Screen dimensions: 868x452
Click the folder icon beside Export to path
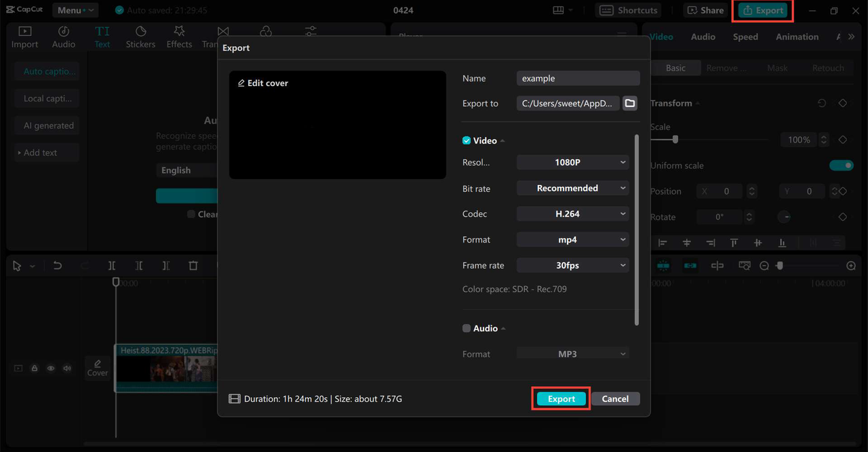(x=630, y=103)
